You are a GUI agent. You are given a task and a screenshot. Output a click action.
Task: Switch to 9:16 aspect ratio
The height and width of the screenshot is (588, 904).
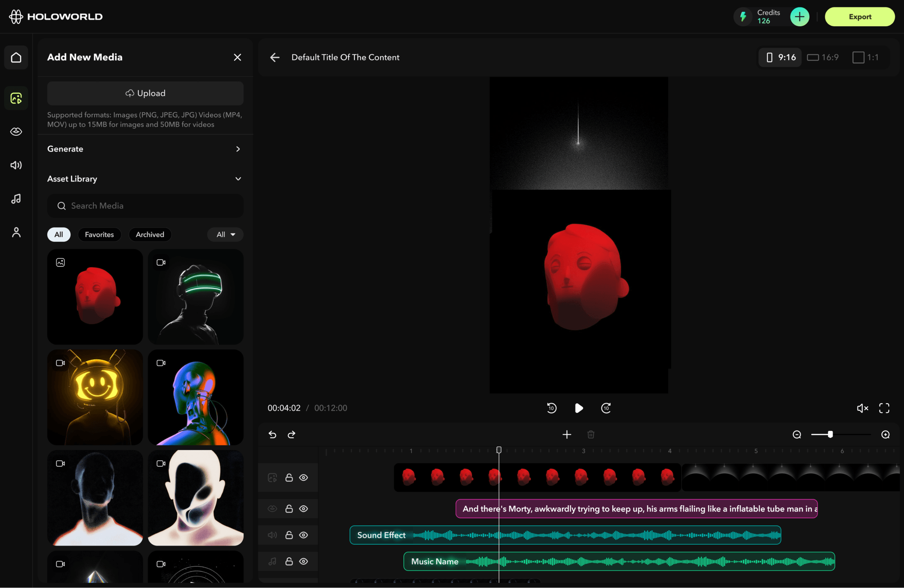(780, 57)
